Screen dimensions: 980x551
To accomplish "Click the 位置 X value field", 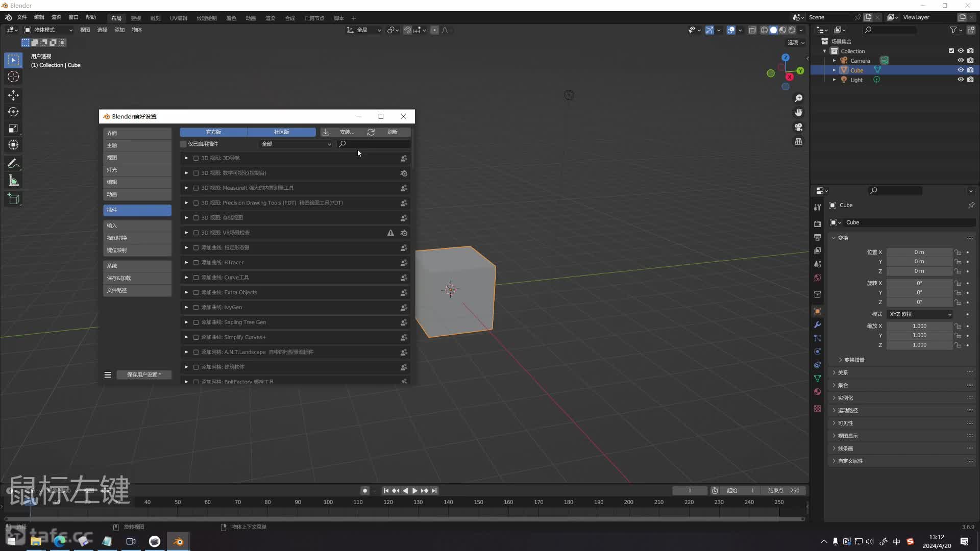I will 919,253.
